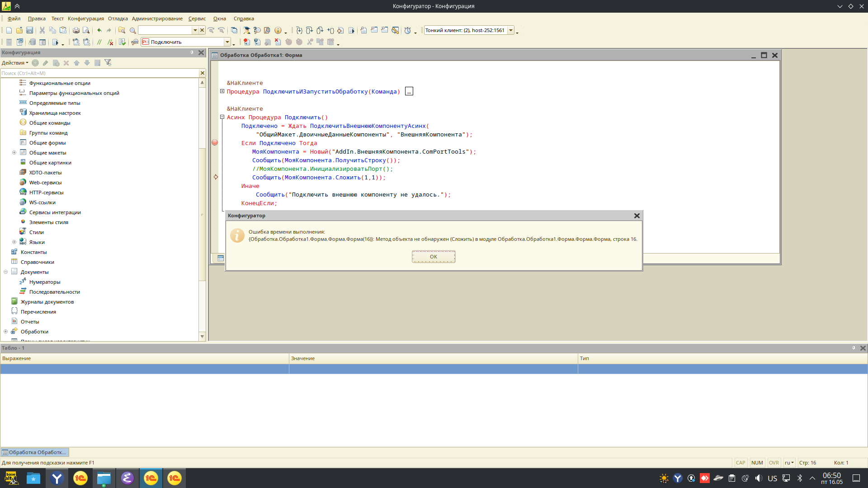Undo last action with green arrow
This screenshot has width=868, height=488.
pyautogui.click(x=99, y=30)
